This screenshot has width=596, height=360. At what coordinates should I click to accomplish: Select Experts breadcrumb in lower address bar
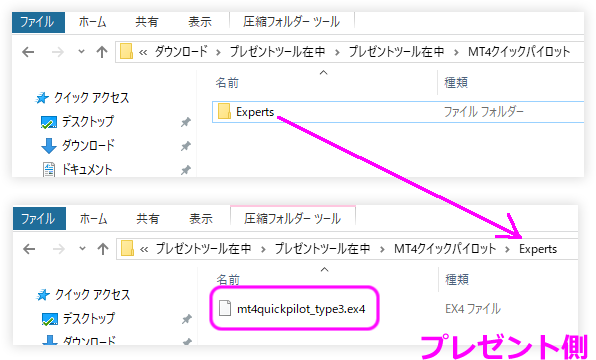pyautogui.click(x=538, y=249)
